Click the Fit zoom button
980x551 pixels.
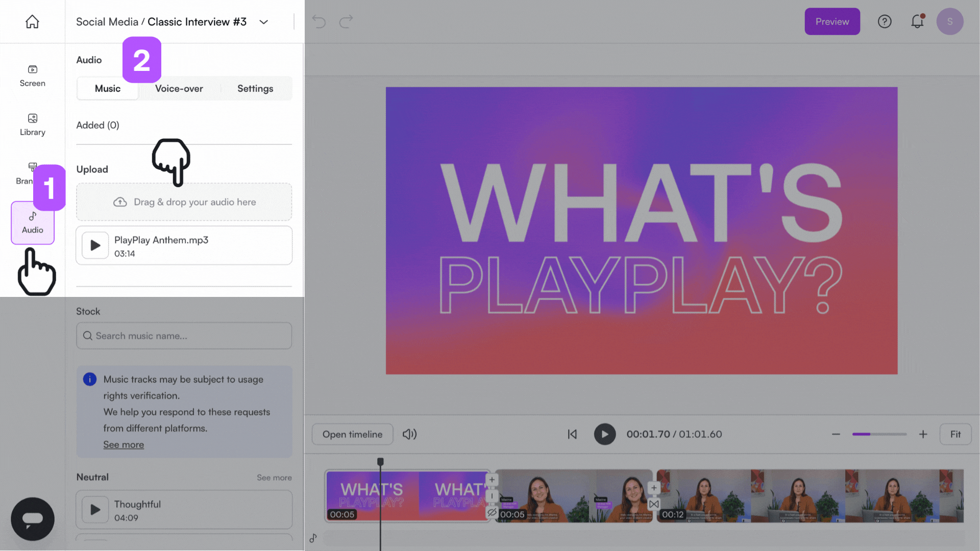[x=955, y=434]
